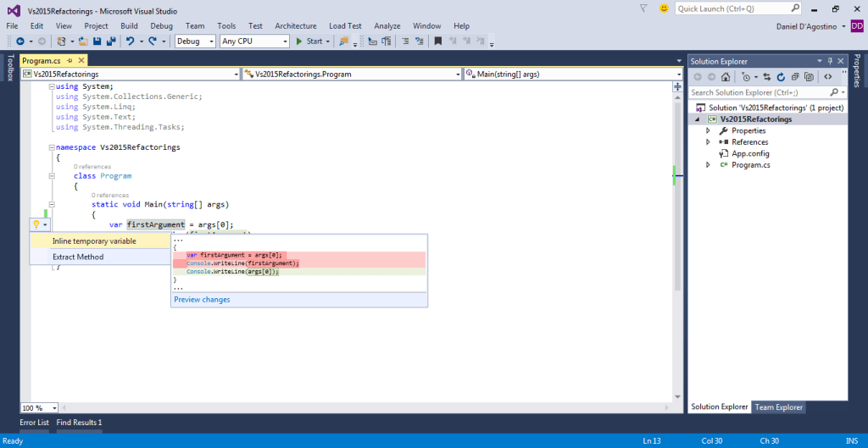This screenshot has width=868, height=448.
Task: Open the Error List tab
Action: [34, 423]
